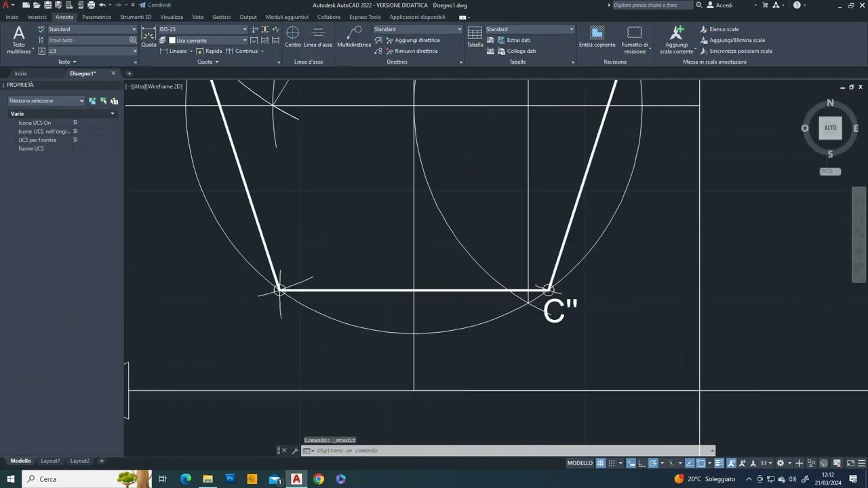Switch to the Output ribbon tab

[248, 17]
